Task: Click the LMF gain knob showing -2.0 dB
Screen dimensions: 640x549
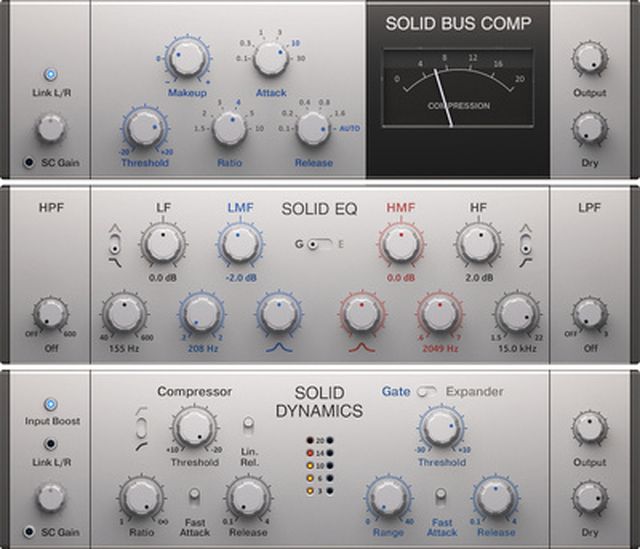Action: pos(240,245)
